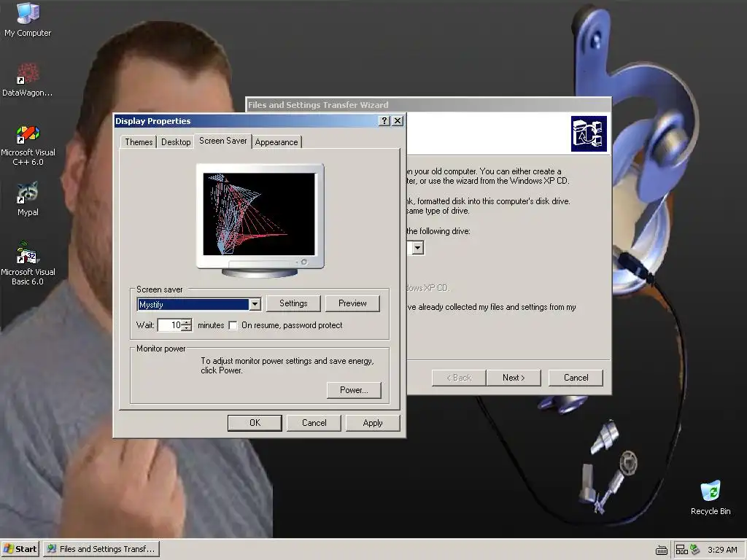Viewport: 747px width, 560px height.
Task: Enable On resume, password protect checkbox
Action: click(x=233, y=325)
